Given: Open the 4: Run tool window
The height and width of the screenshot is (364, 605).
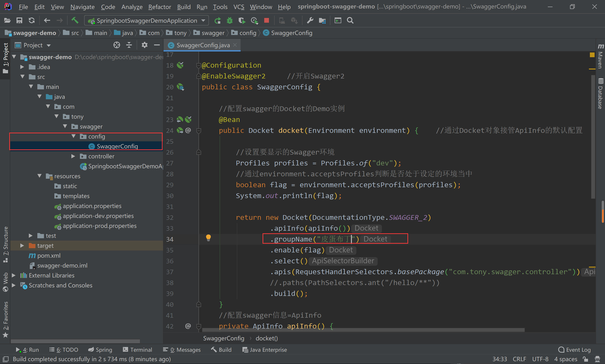Looking at the screenshot, I should click(27, 350).
